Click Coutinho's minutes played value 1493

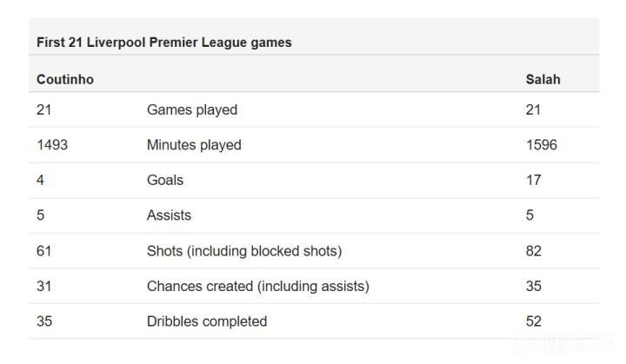(52, 145)
